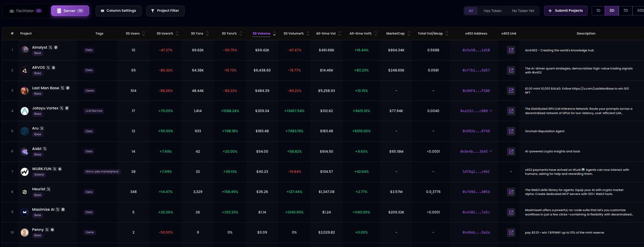Open Jatayu Vortex's X icon

[61, 108]
